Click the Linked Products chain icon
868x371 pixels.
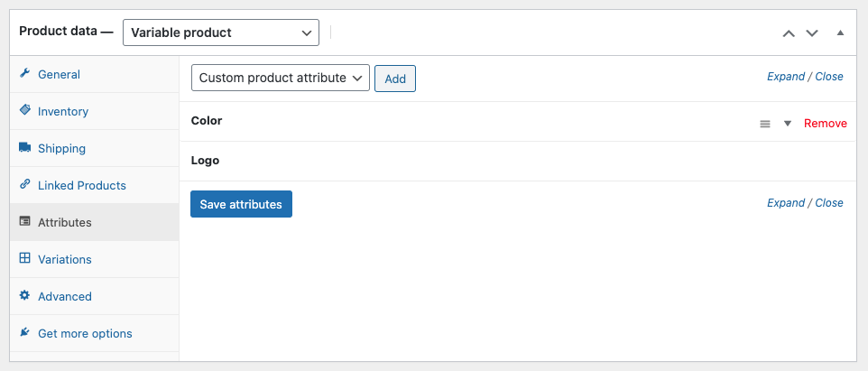point(24,184)
